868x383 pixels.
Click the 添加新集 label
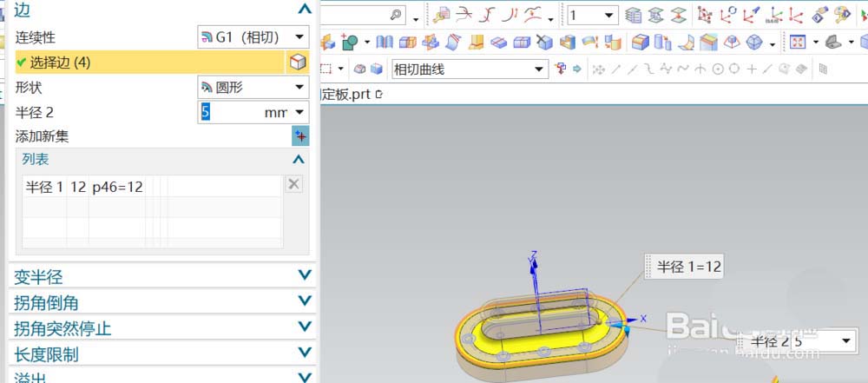click(x=42, y=136)
